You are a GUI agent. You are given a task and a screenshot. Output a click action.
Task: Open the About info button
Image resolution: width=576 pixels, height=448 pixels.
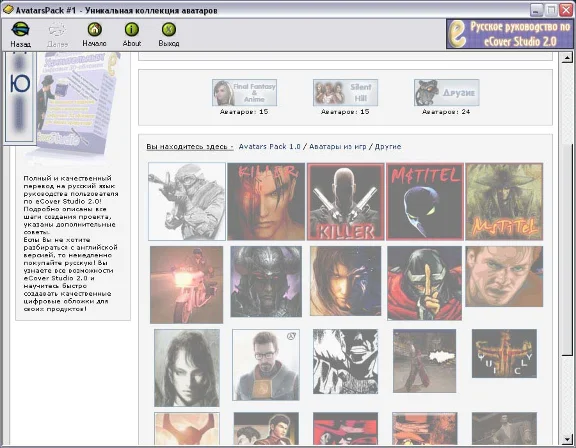[x=132, y=35]
